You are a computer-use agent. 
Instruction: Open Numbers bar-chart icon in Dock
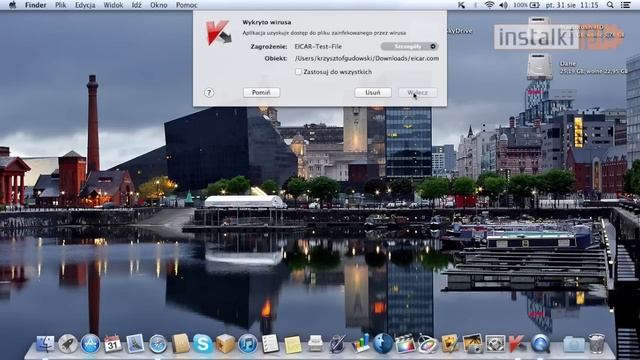360,344
